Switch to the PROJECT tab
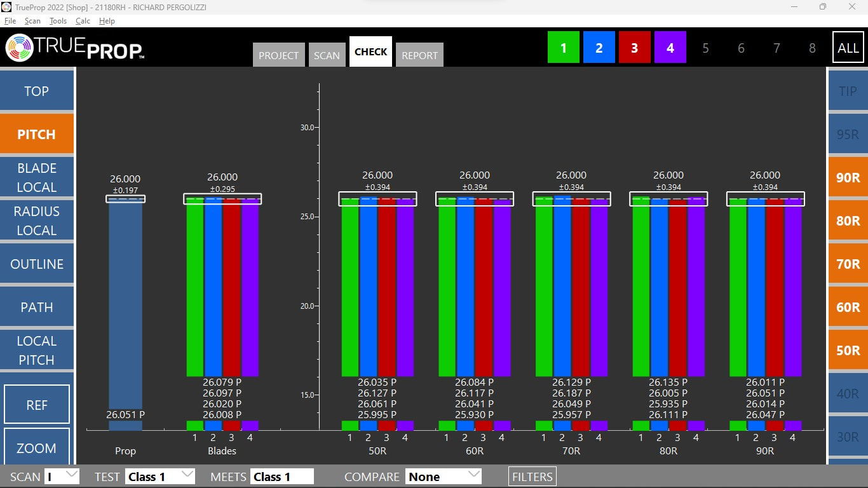 278,55
